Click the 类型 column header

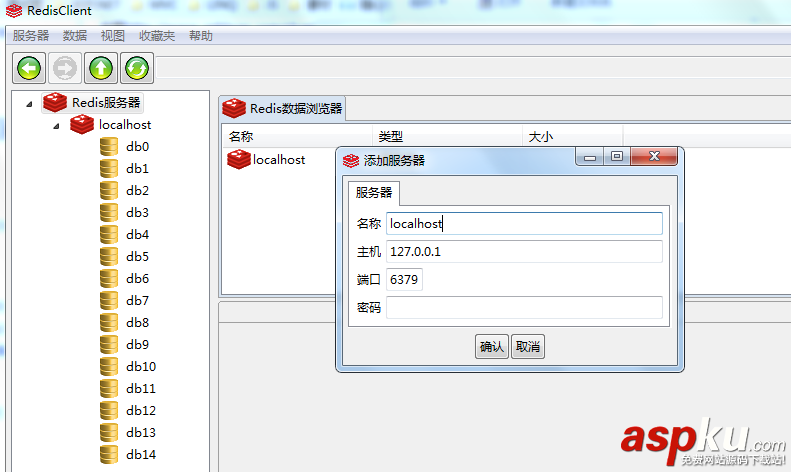[447, 137]
